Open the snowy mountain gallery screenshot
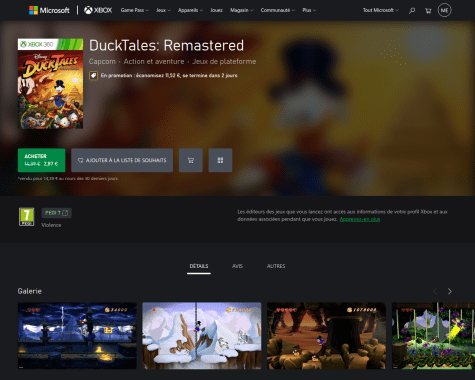 click(x=202, y=336)
